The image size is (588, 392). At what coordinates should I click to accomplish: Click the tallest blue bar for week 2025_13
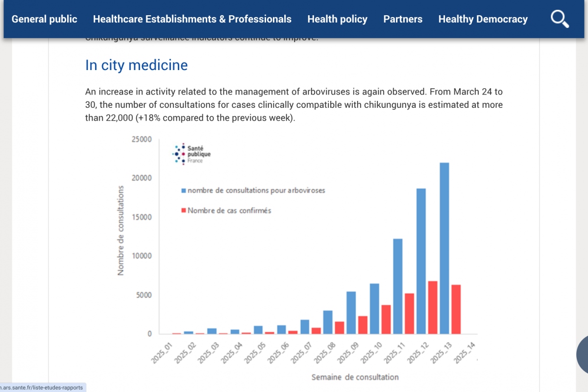click(444, 248)
